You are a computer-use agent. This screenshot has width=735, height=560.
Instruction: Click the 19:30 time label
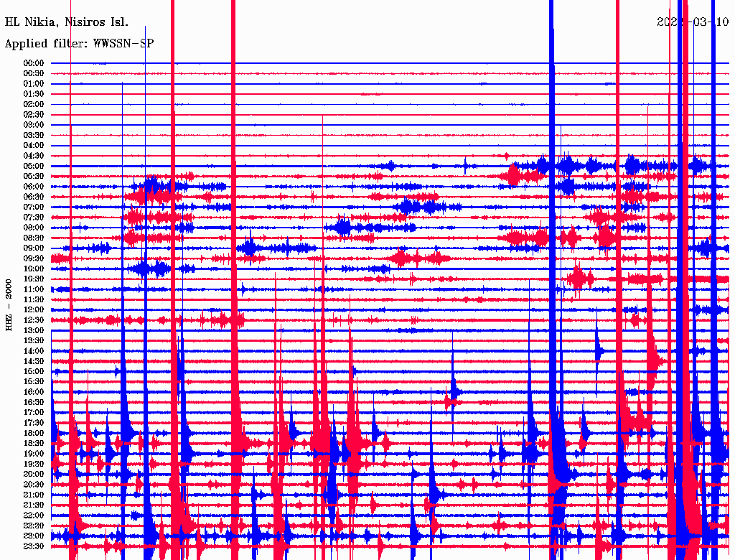pyautogui.click(x=33, y=464)
